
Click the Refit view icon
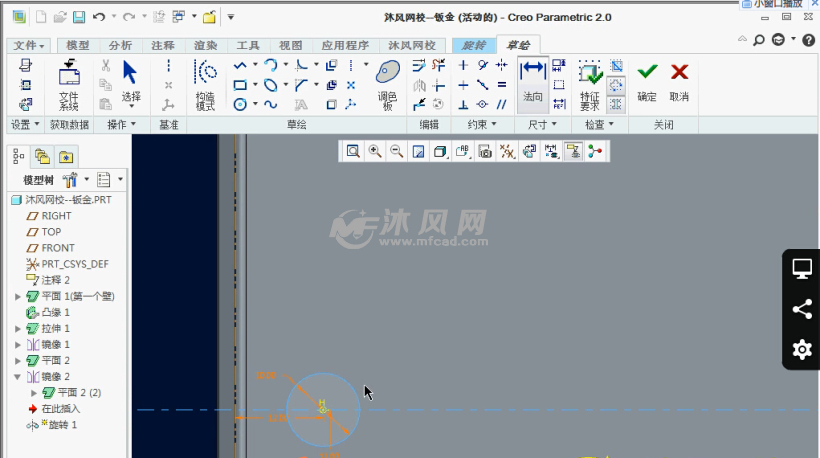tap(353, 152)
